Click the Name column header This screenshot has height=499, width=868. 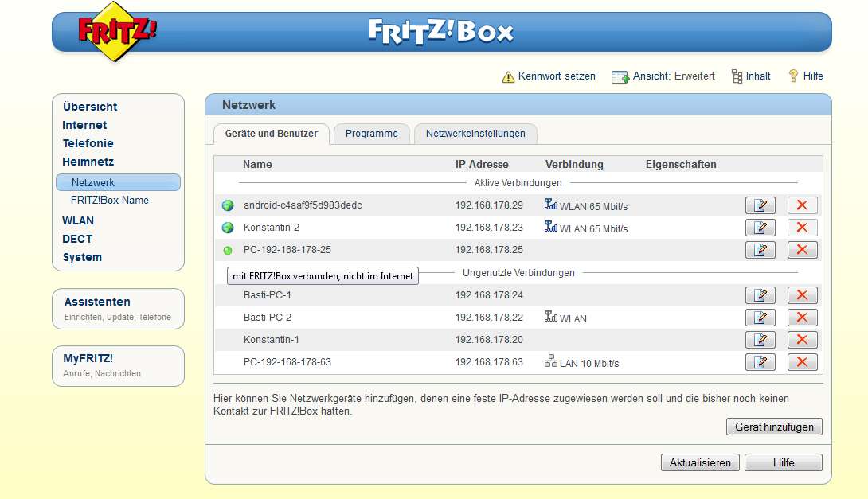[x=257, y=164]
